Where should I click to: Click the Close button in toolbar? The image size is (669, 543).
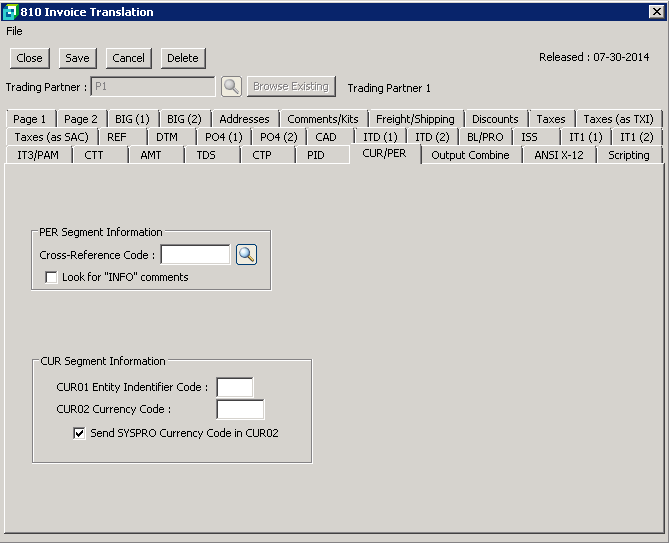pos(29,58)
